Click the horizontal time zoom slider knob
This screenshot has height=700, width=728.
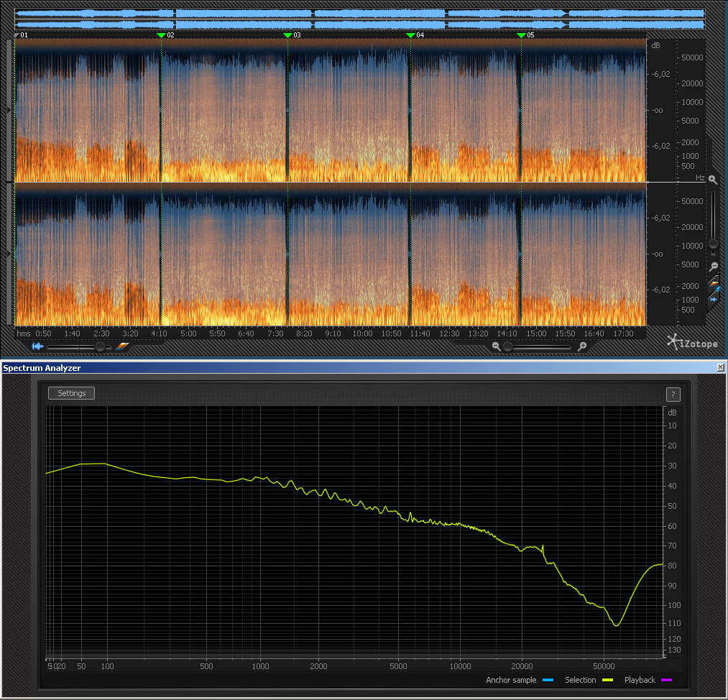(508, 346)
